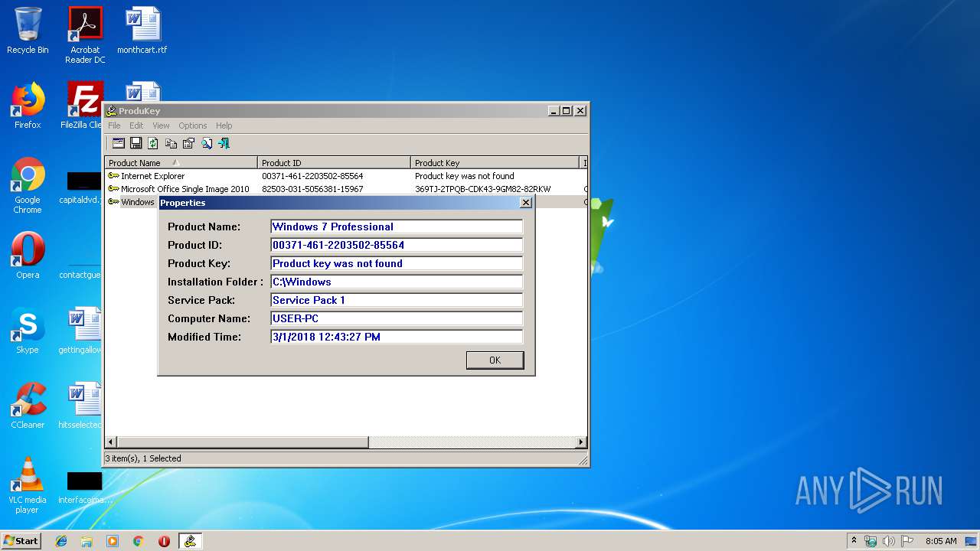Click the Start button

pos(21,541)
